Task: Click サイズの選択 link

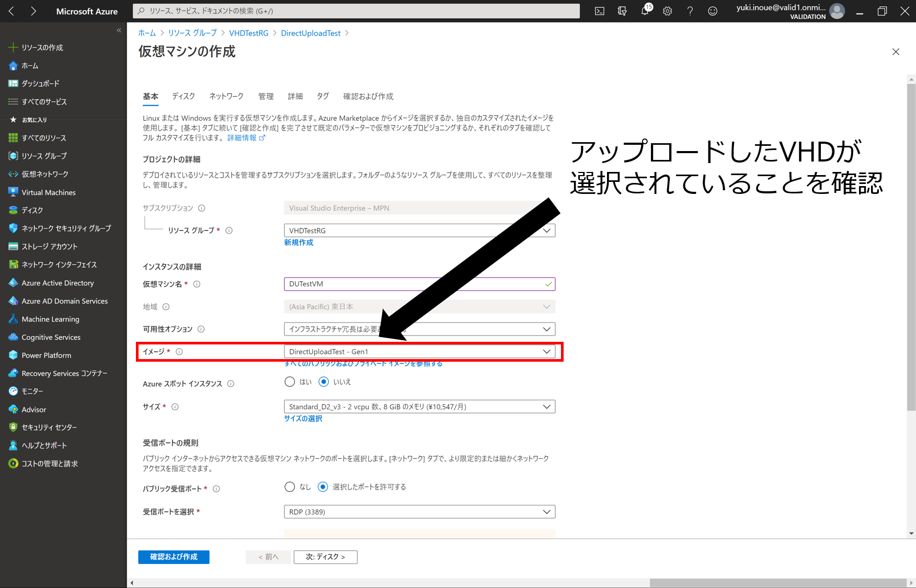Action: coord(303,419)
